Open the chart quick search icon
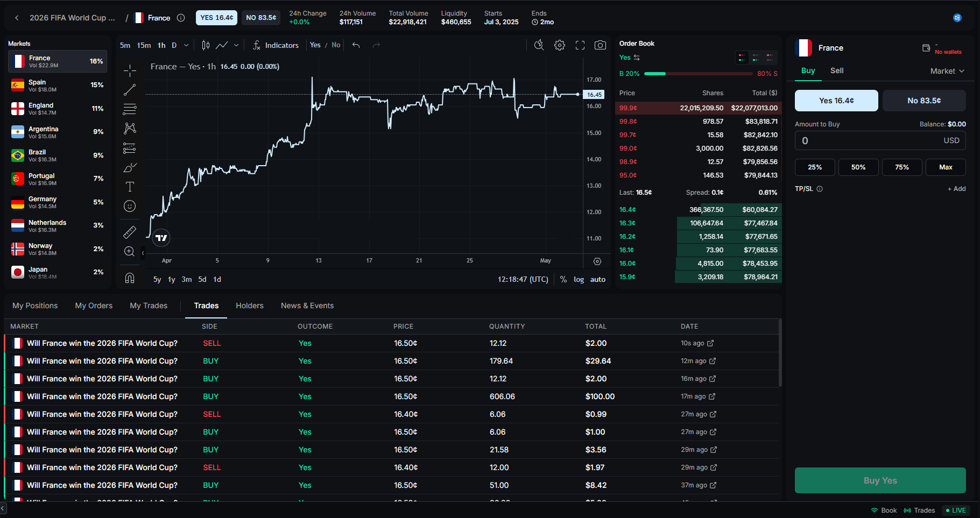 (x=539, y=45)
